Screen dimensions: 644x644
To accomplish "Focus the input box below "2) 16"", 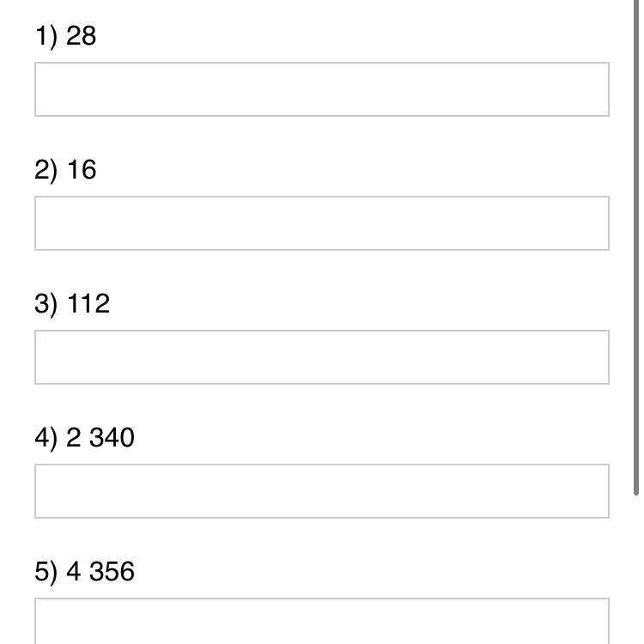I will 322,223.
